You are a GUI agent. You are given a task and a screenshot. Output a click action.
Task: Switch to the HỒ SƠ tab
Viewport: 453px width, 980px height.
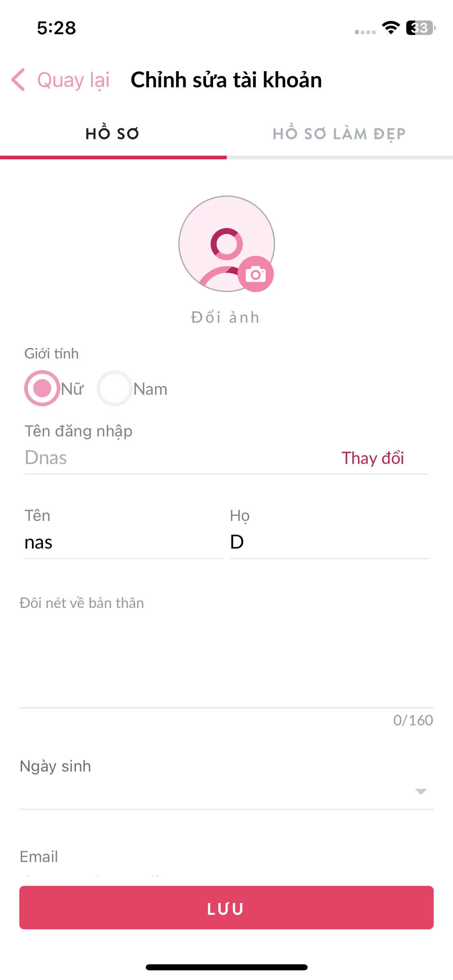click(113, 134)
